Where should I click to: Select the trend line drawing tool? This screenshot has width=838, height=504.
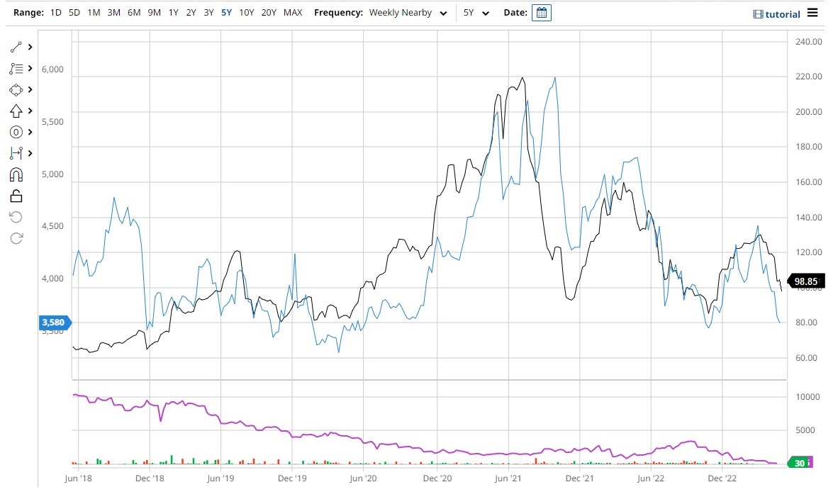click(x=16, y=47)
